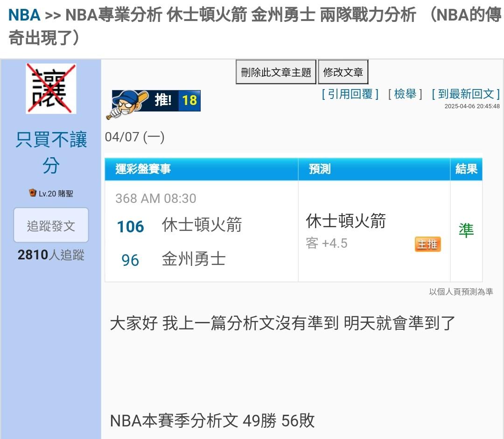504x439 pixels.
Task: Click the 18 recommend count
Action: pyautogui.click(x=189, y=101)
